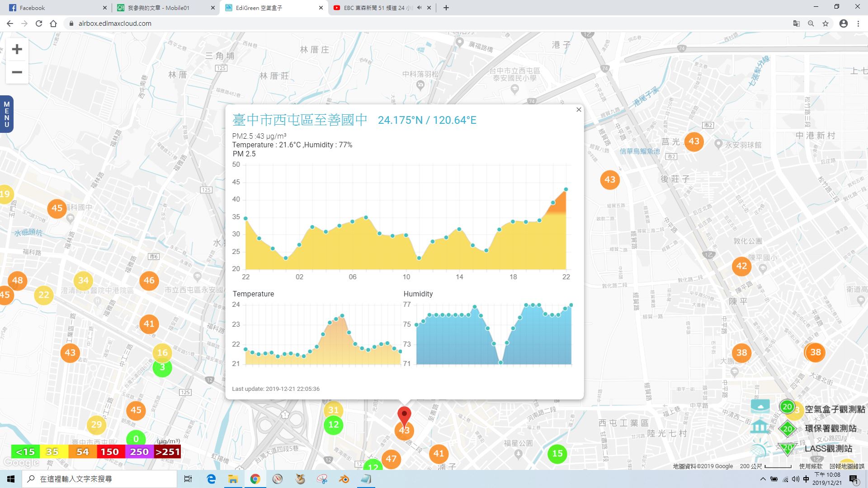Open the blue MENU side tab
The height and width of the screenshot is (488, 868).
[x=6, y=114]
